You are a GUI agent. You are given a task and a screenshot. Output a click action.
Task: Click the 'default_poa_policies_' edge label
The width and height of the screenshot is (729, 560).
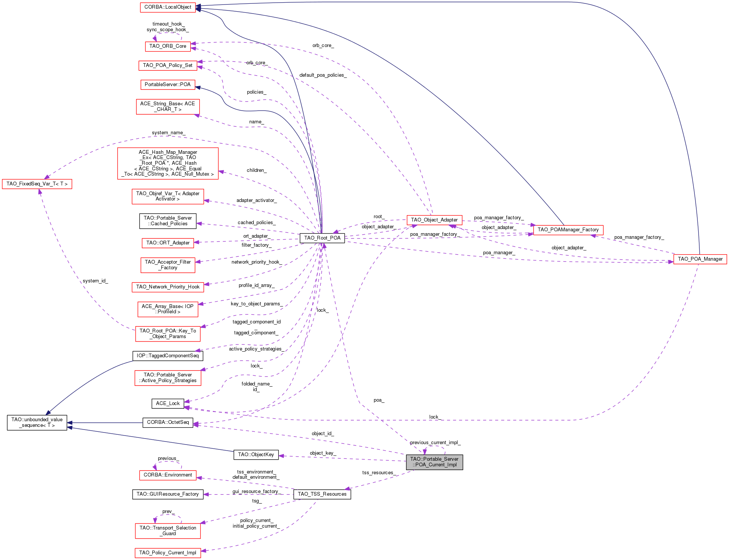click(x=323, y=75)
